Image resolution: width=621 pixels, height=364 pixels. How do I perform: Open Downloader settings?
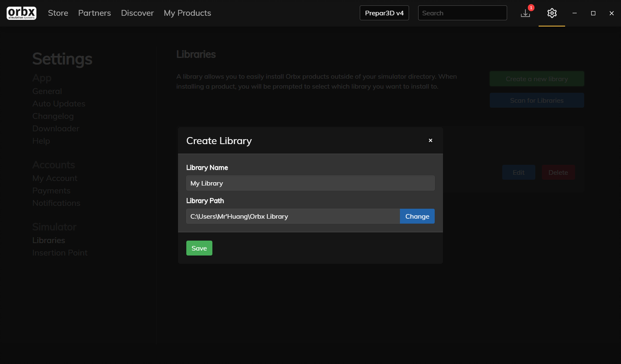(x=56, y=128)
